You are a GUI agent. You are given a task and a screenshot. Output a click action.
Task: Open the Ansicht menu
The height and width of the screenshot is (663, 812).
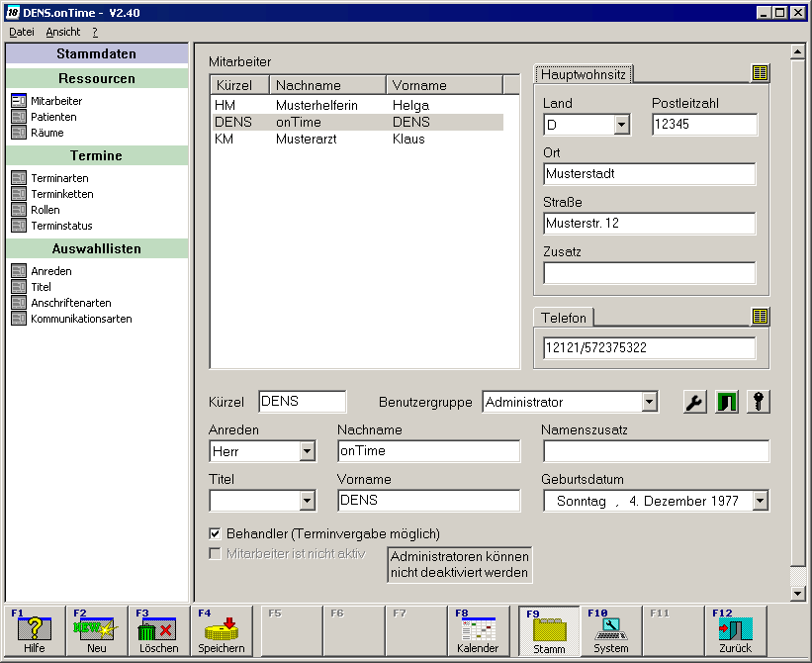click(x=63, y=32)
